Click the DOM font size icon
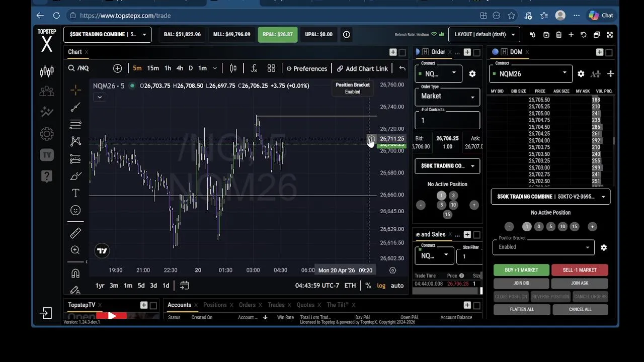This screenshot has height=362, width=644. (x=595, y=74)
